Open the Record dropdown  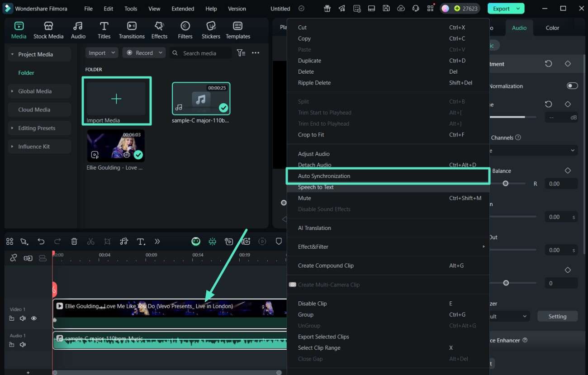(x=144, y=53)
